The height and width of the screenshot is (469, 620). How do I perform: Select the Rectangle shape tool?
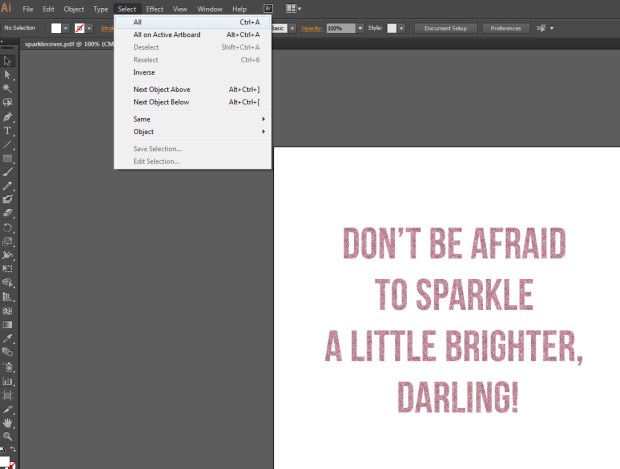click(x=8, y=159)
